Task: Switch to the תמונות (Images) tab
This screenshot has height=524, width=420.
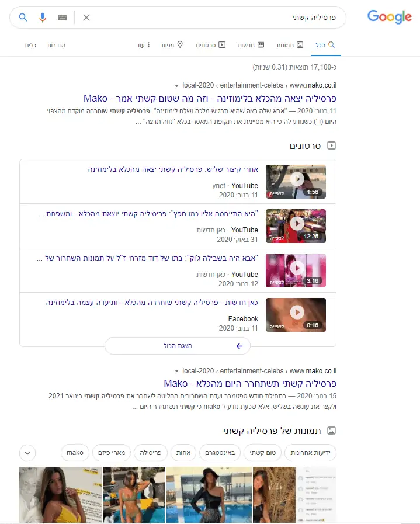Action: click(290, 45)
